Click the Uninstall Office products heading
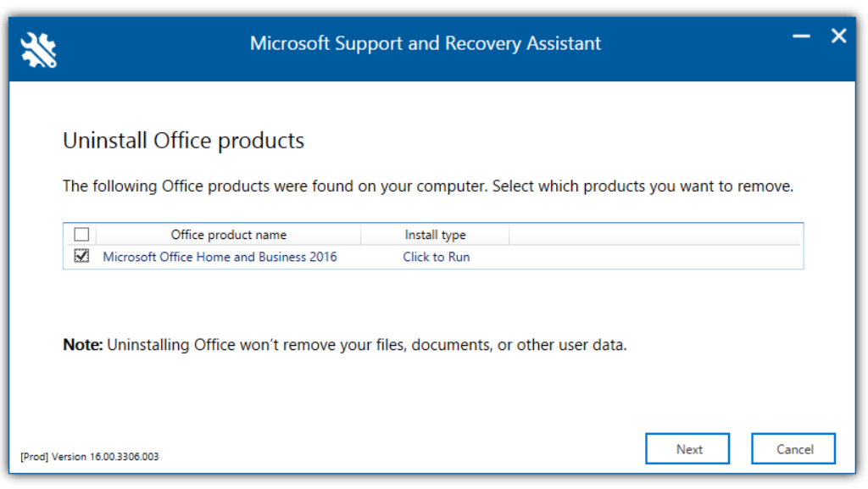Image resolution: width=868 pixels, height=489 pixels. (183, 140)
